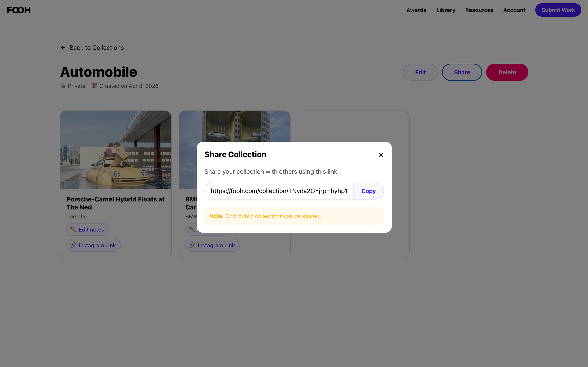Open the Account menu
588x367 pixels.
[x=514, y=10]
